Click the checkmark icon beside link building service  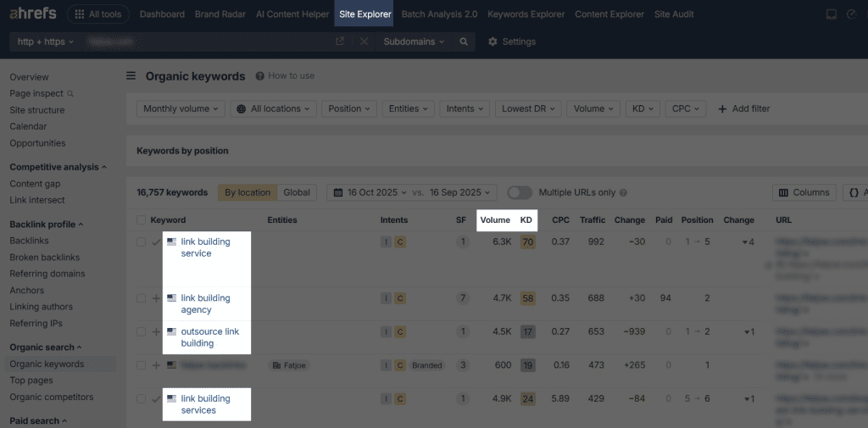[x=156, y=242]
